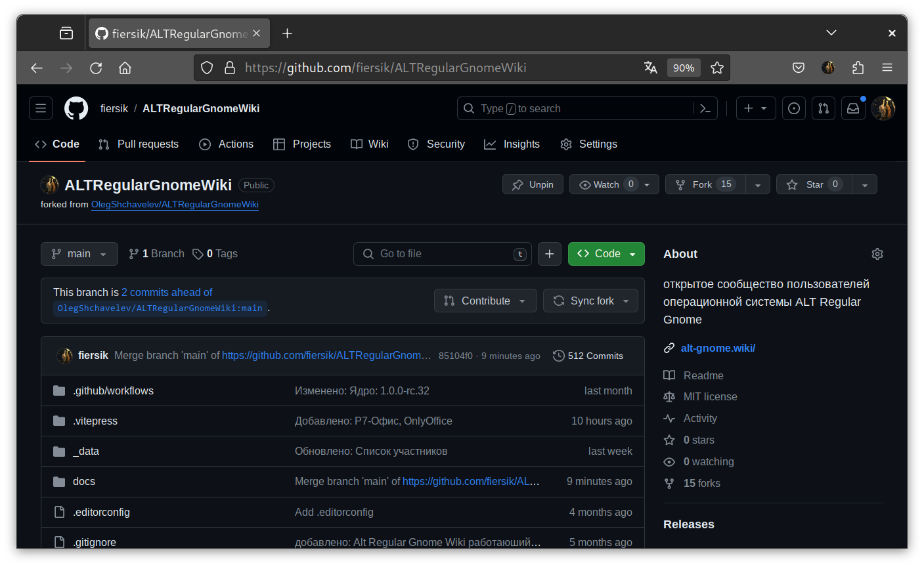Star the repository
This screenshot has height=567, width=924.
[814, 184]
